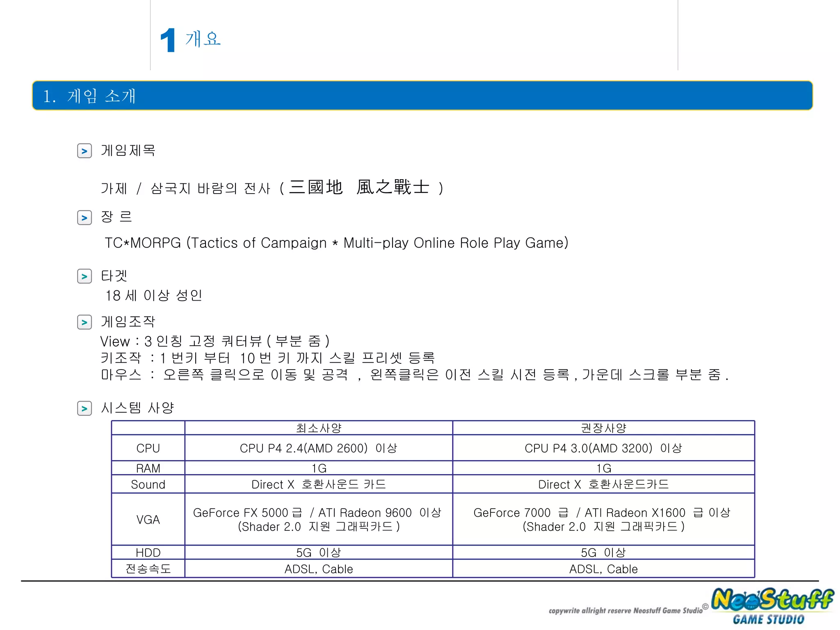Click the bullet icon beside 시스템 사양
The height and width of the screenshot is (630, 840).
[x=84, y=408]
